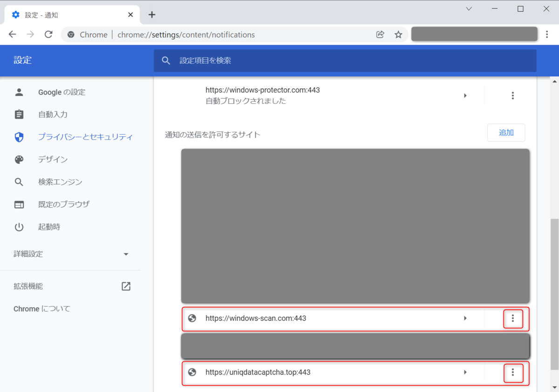Open the 拡張機能 external link icon

pos(126,286)
